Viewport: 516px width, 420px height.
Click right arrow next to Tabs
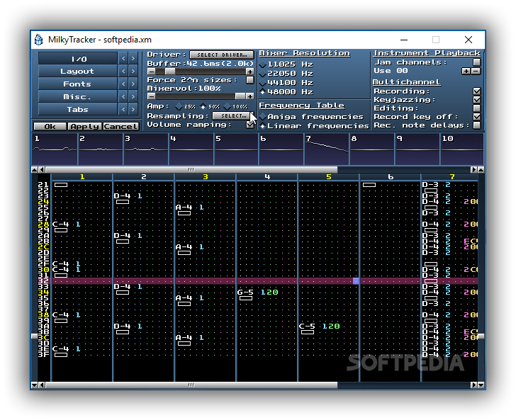pos(133,109)
